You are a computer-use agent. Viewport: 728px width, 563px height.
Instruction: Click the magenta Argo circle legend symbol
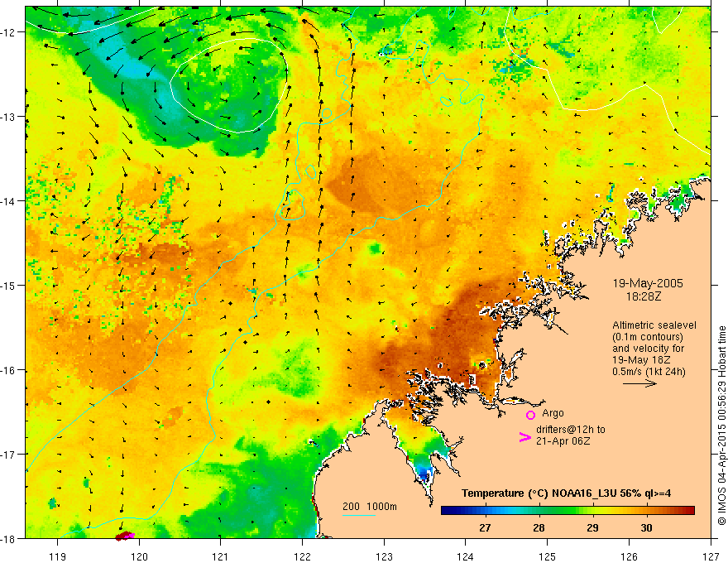pyautogui.click(x=530, y=415)
